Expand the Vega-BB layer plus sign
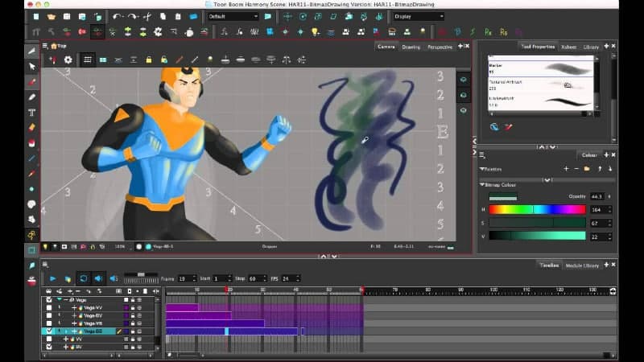The image size is (644, 362). [74, 331]
